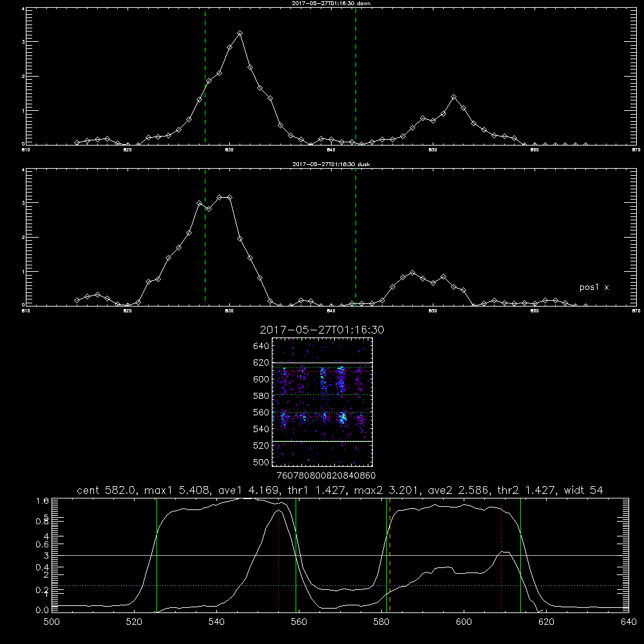Click the green solid line near 559 in the bottom plot

pyautogui.click(x=296, y=555)
